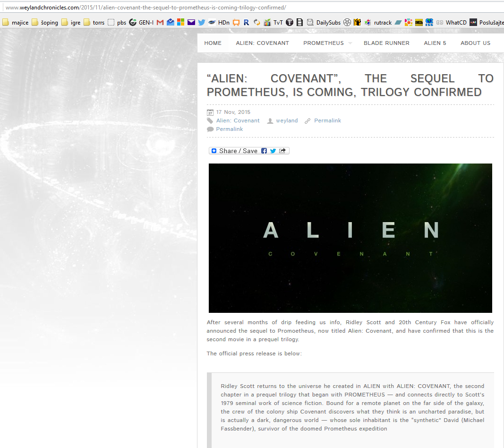The width and height of the screenshot is (504, 448).
Task: Open the film strip bookmark icon
Action: [299, 23]
